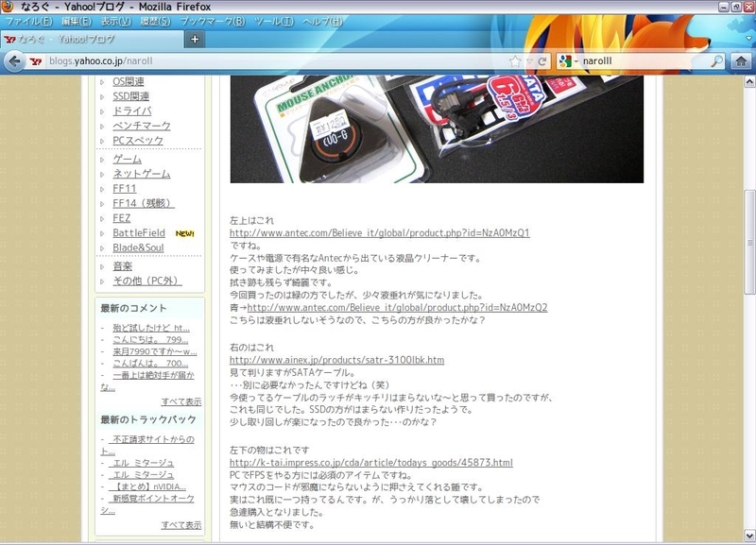Viewport: 756px width, 545px height.
Task: Click the 最新のトラックバック heading
Action: point(148,419)
